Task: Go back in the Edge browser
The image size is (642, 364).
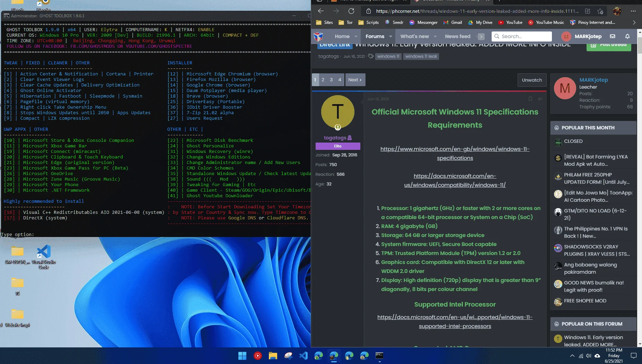Action: pos(320,11)
